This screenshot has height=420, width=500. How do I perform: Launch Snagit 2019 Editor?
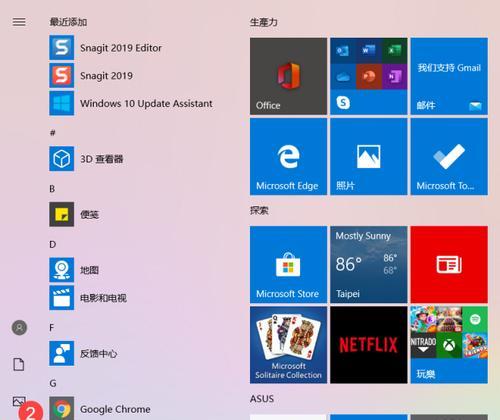pyautogui.click(x=121, y=48)
